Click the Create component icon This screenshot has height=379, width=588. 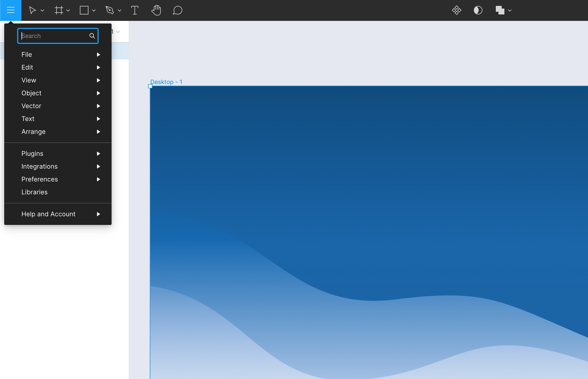[456, 10]
